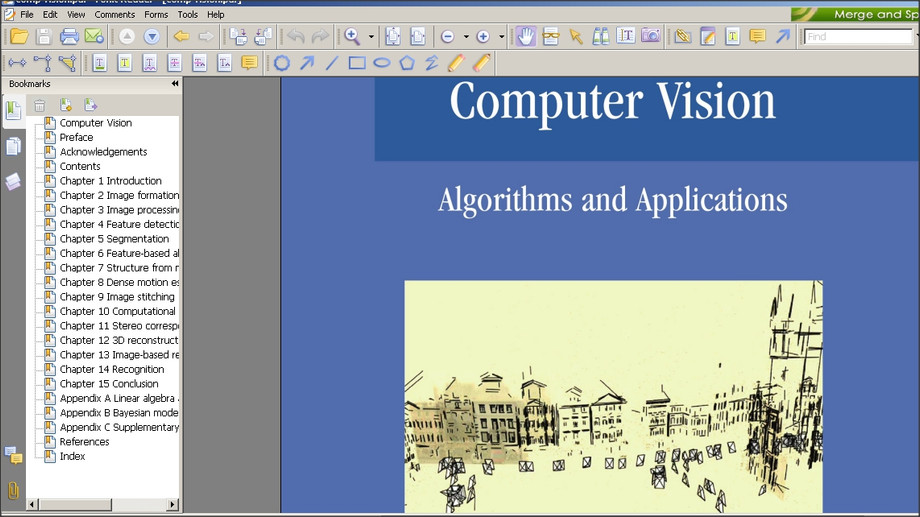
Task: Click in the Find search box
Action: 858,37
